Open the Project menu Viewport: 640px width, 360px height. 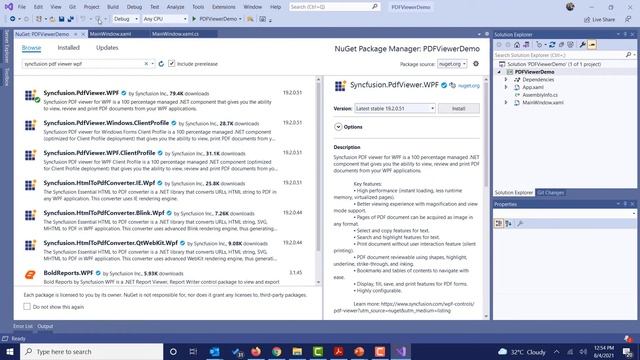(91, 7)
